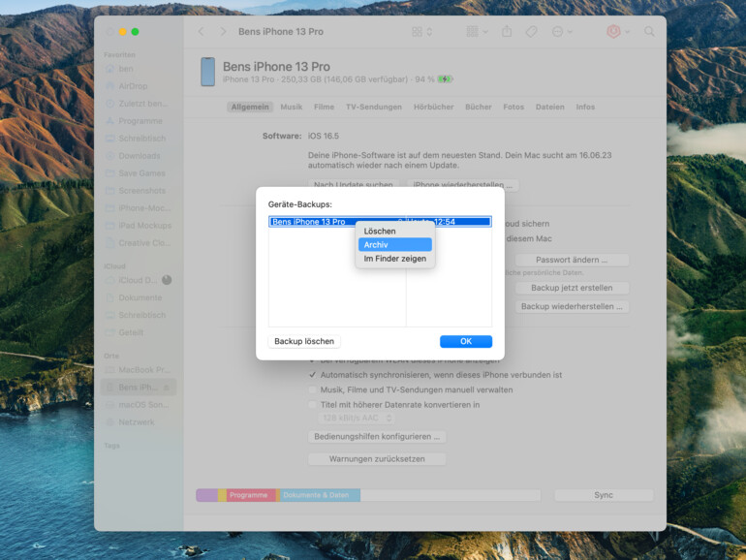Open iCloud Drive in sidebar
The image size is (746, 560).
click(138, 280)
